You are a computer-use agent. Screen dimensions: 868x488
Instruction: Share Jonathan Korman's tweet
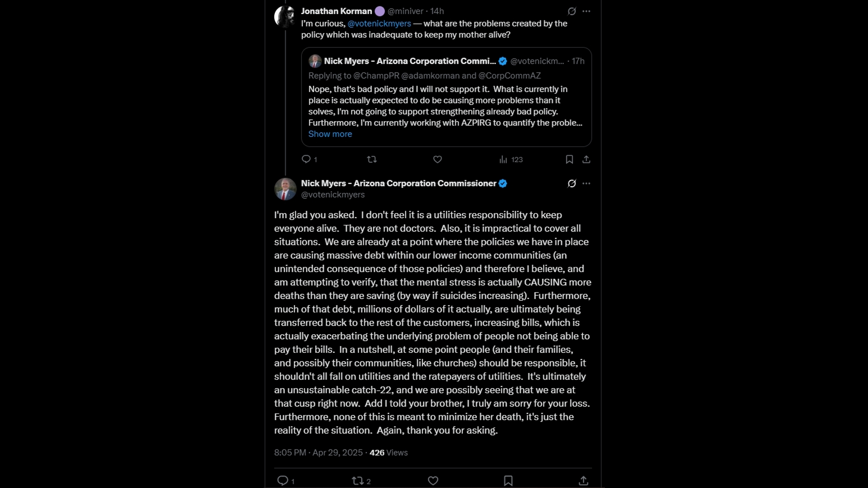click(586, 160)
